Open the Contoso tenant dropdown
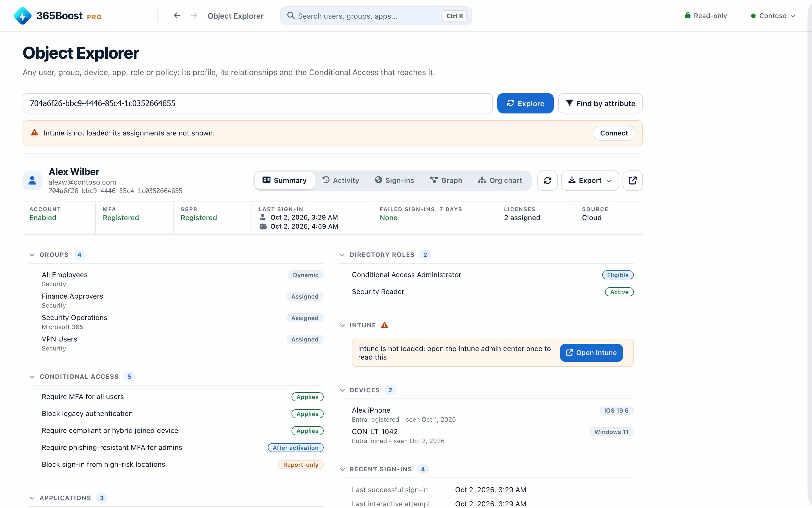 (x=773, y=16)
